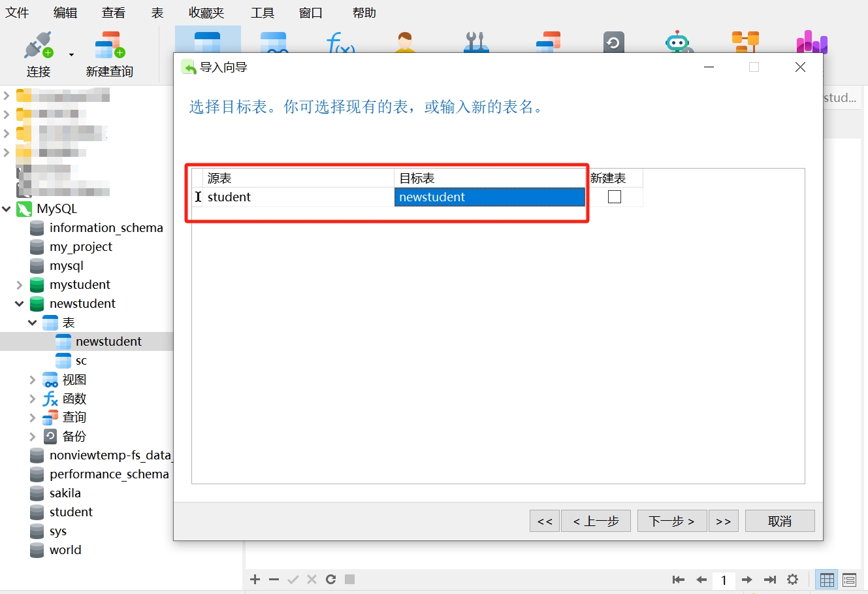Open the 连接 dropdown arrow
The height and width of the screenshot is (594, 868).
(71, 55)
